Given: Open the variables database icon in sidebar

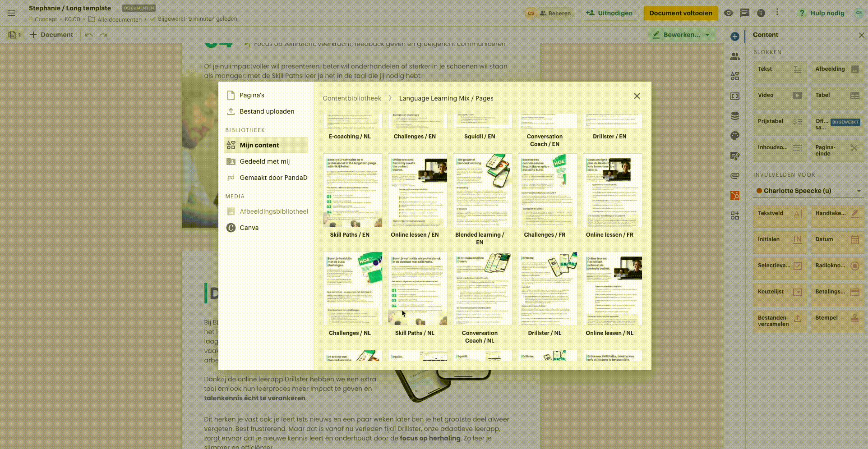Looking at the screenshot, I should (735, 116).
